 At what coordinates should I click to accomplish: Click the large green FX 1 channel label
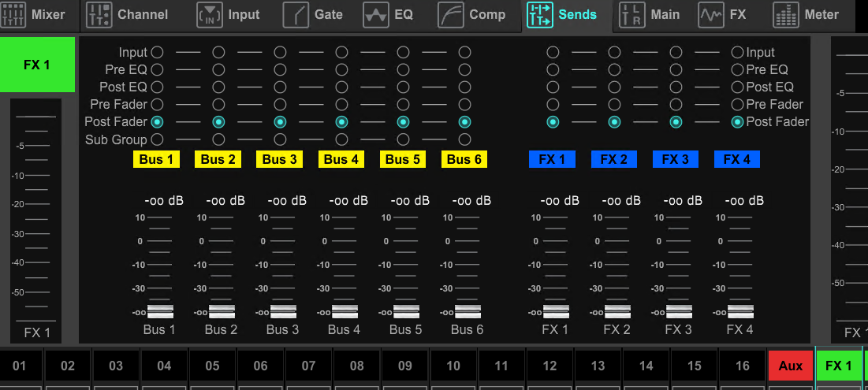tap(37, 65)
